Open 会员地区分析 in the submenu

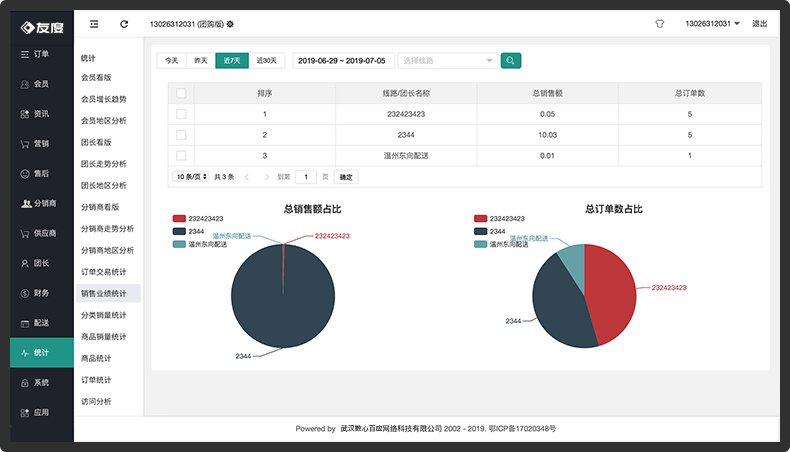[x=104, y=121]
